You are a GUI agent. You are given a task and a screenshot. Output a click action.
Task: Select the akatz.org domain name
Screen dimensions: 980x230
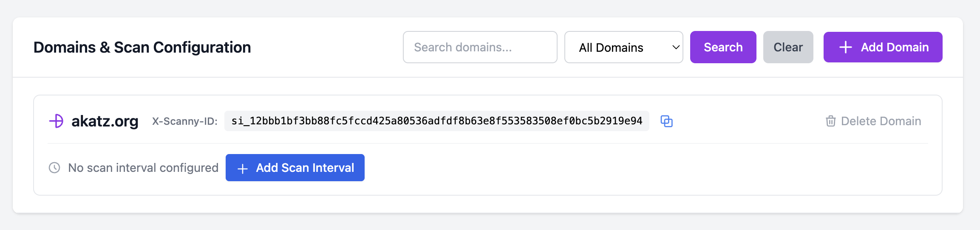pyautogui.click(x=105, y=121)
